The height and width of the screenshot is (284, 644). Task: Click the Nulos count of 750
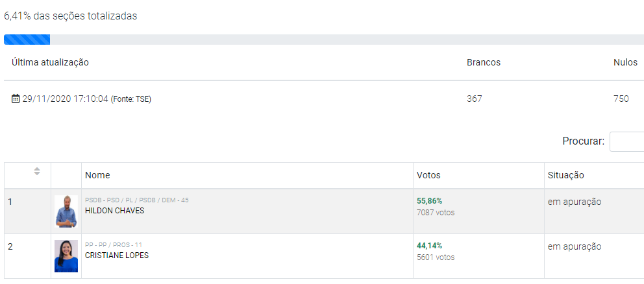[621, 99]
